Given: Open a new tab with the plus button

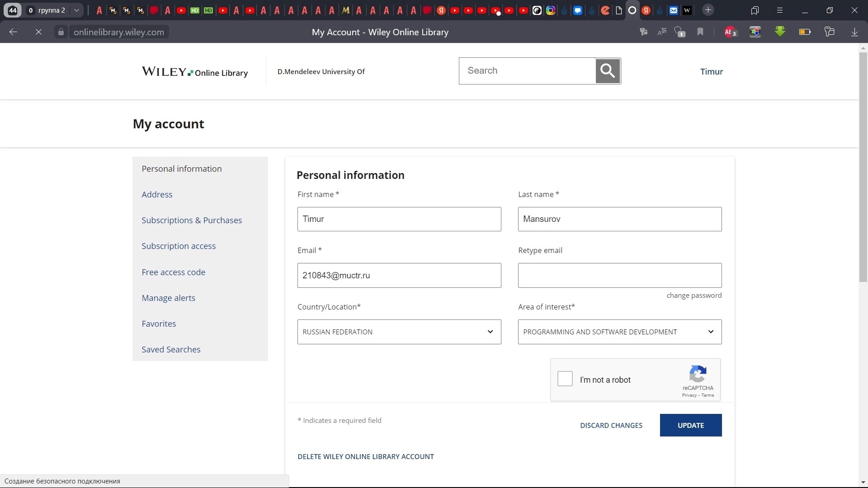Looking at the screenshot, I should click(708, 10).
